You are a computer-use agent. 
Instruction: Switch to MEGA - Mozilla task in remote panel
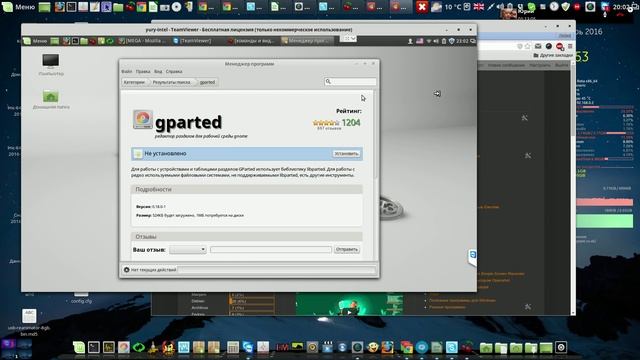[x=142, y=41]
